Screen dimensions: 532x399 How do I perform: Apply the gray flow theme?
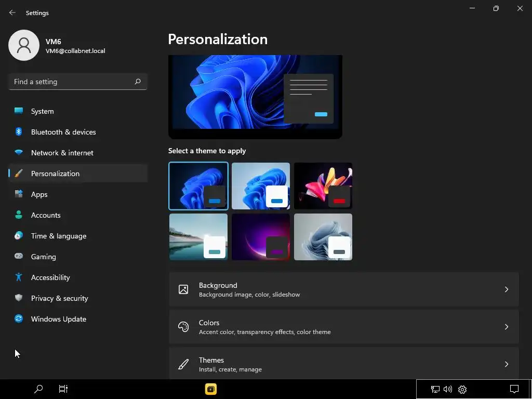[323, 237]
